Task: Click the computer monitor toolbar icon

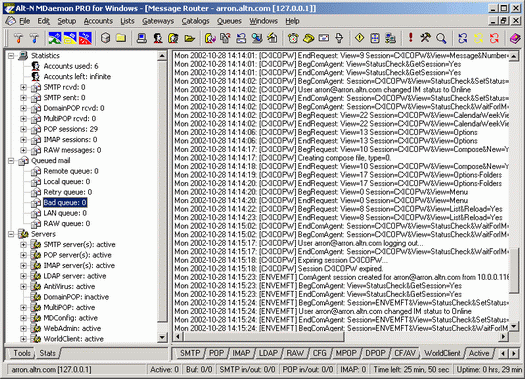Action: pos(142,38)
